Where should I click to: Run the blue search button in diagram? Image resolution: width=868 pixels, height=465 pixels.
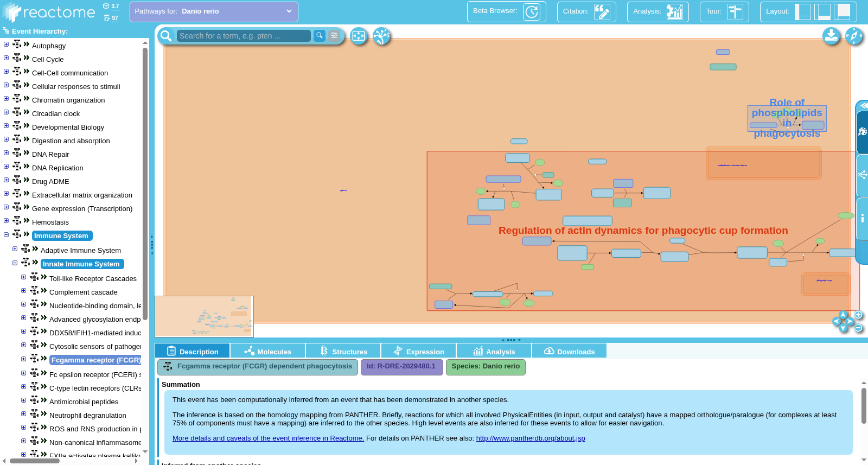[x=320, y=36]
